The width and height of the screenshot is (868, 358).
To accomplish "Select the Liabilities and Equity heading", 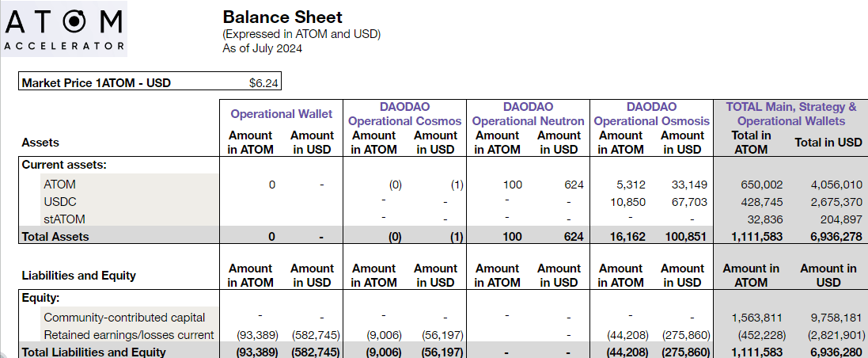I will click(x=78, y=276).
